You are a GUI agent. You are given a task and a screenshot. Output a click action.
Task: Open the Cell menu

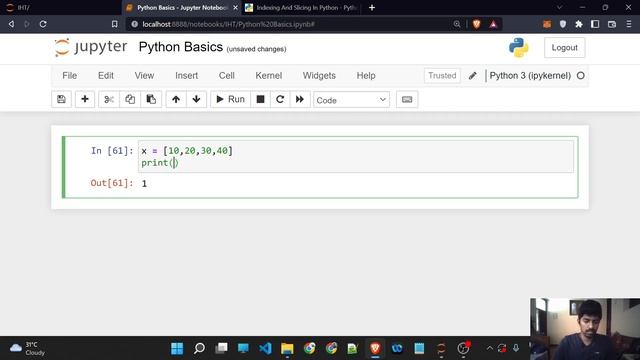click(x=227, y=76)
